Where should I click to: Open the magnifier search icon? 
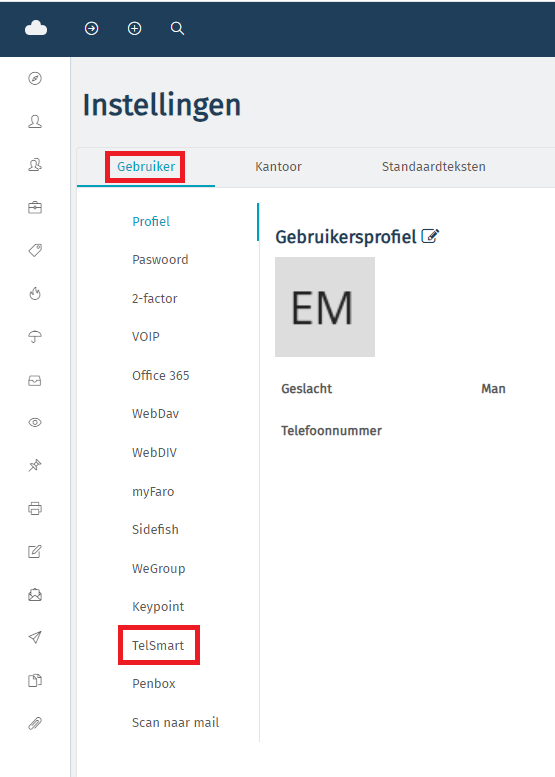tap(177, 28)
